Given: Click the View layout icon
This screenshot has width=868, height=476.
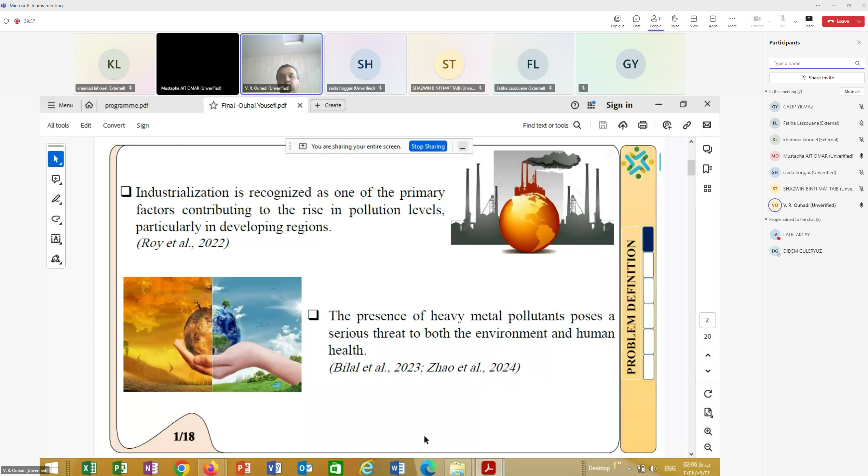Looking at the screenshot, I should tap(694, 21).
